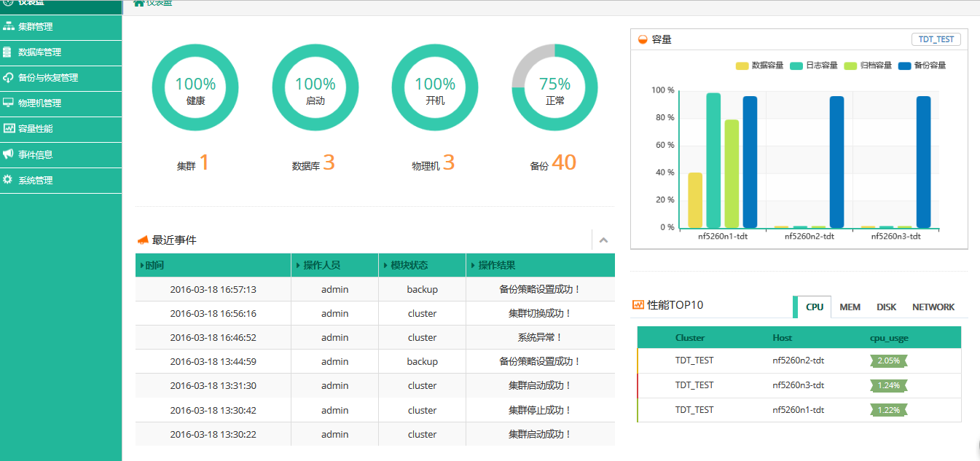980x461 pixels.
Task: Click the event info megaphone icon
Action: click(8, 154)
